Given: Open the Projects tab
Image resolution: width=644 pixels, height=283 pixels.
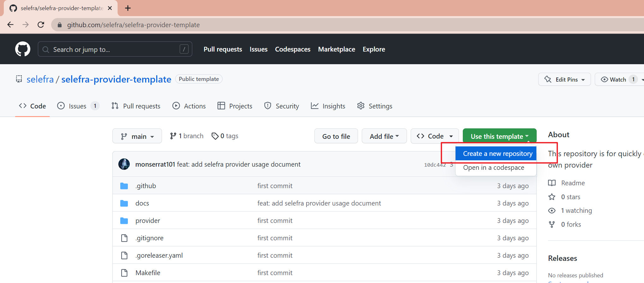Looking at the screenshot, I should tap(235, 106).
